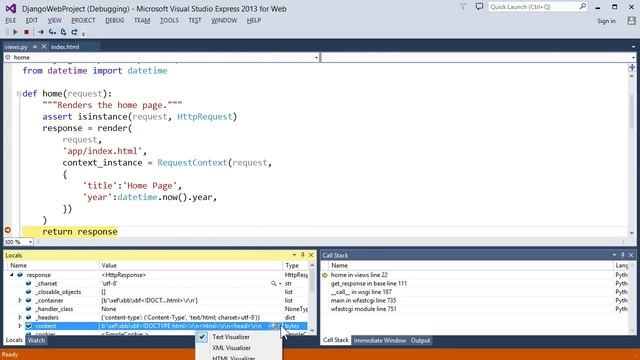
Task: Switch to the Immediate Window tab
Action: [x=380, y=340]
